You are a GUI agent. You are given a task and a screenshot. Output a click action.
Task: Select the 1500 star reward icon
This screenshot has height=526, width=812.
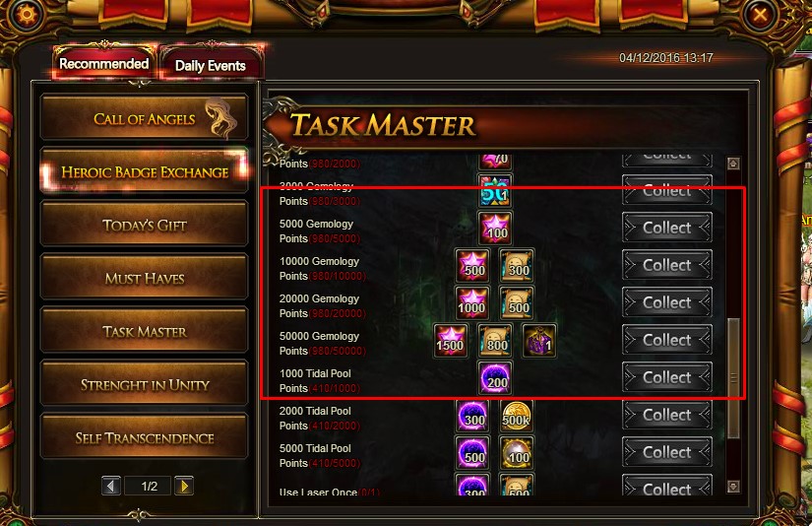click(x=451, y=341)
